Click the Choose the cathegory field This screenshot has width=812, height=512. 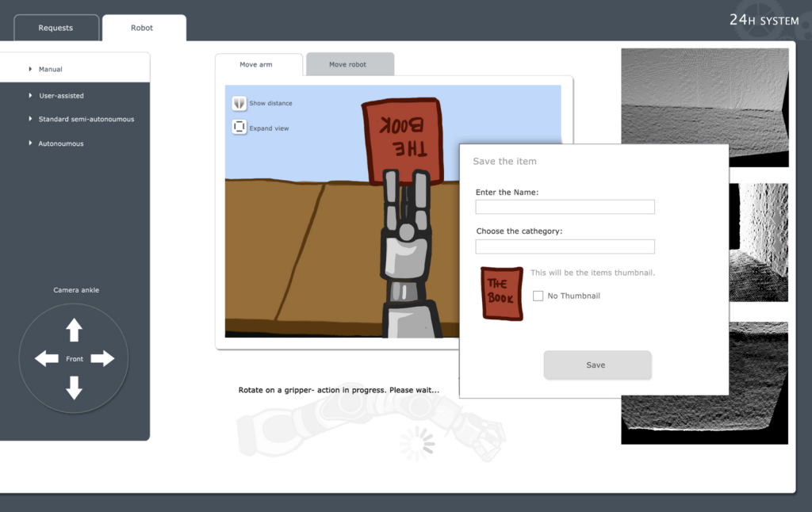pyautogui.click(x=565, y=246)
